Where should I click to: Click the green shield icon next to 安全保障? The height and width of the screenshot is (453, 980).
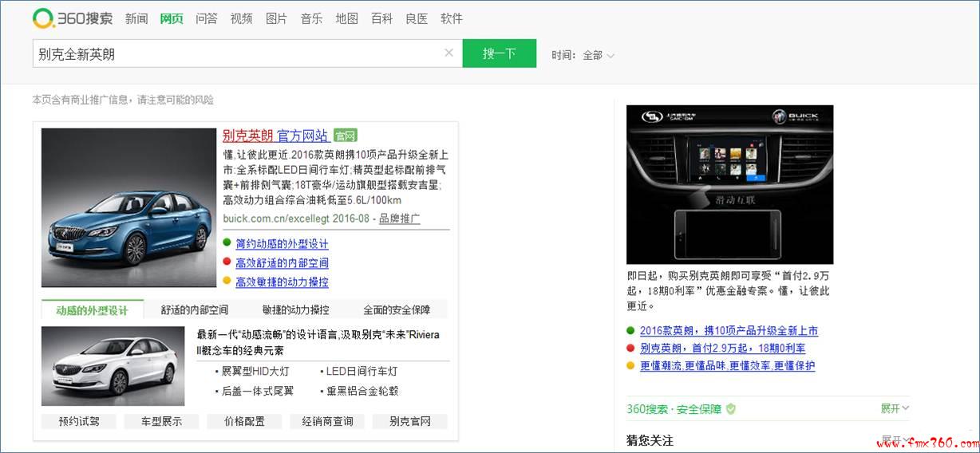(x=730, y=408)
